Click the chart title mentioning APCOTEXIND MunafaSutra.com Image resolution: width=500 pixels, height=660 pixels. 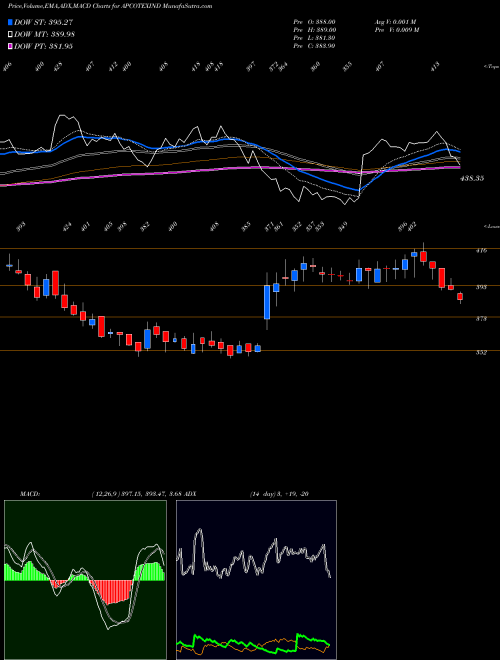click(110, 6)
